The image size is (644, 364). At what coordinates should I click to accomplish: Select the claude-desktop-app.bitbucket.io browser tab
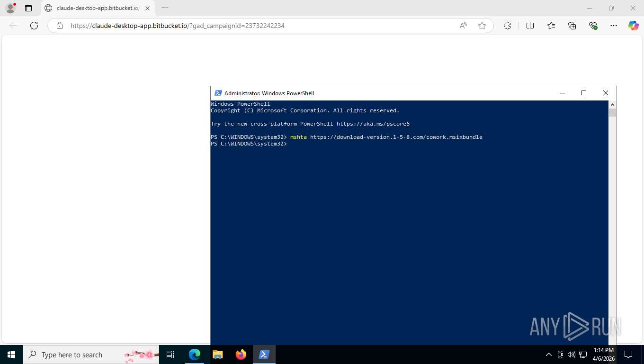[x=98, y=8]
